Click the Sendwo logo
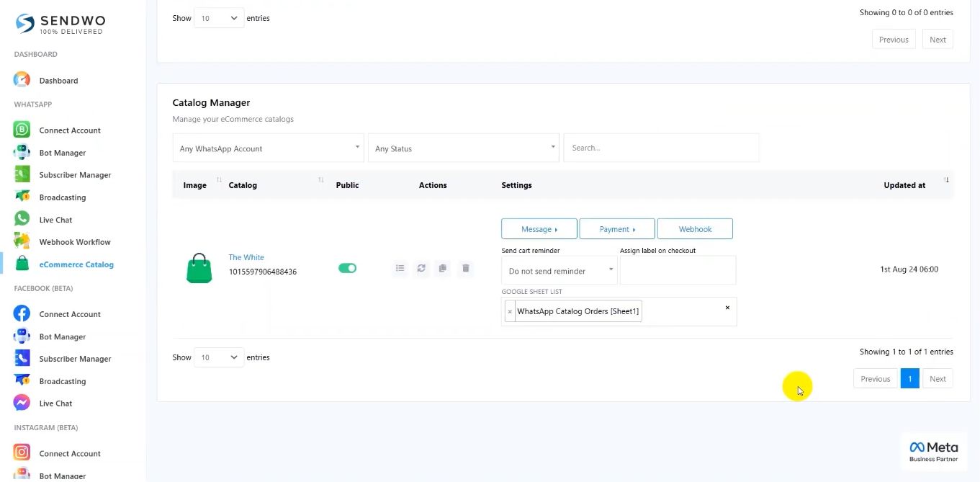The width and height of the screenshot is (980, 482). click(x=60, y=24)
